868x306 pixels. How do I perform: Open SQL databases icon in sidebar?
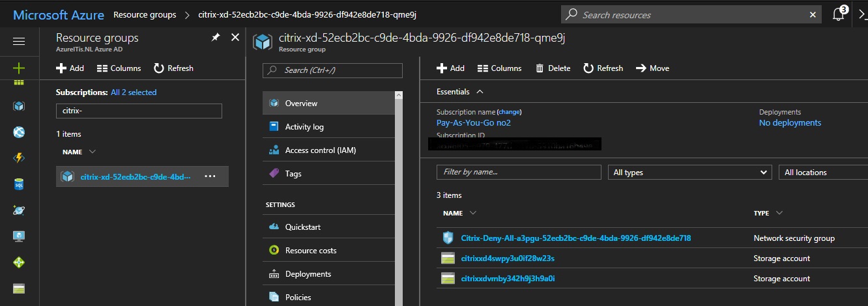click(x=19, y=185)
